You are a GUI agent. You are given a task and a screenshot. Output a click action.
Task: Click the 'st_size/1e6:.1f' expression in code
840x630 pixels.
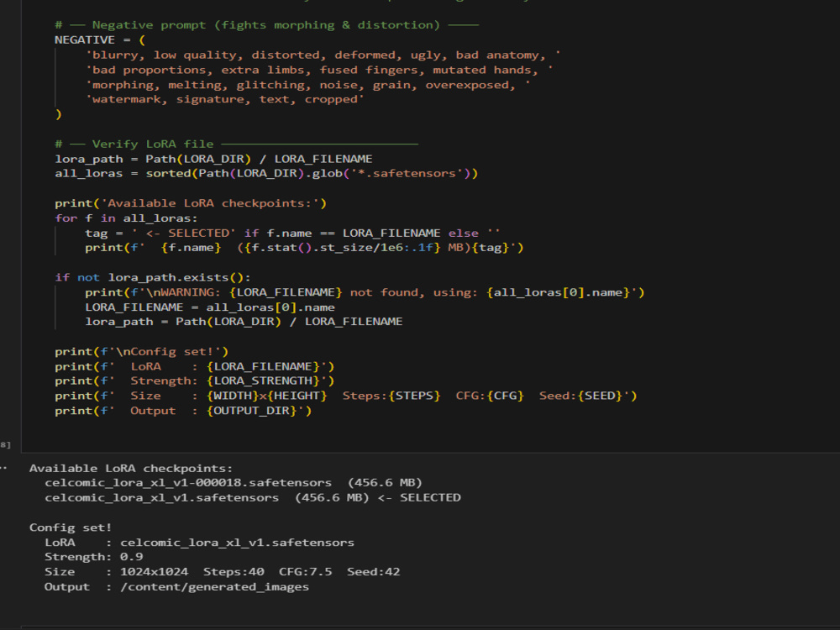click(376, 248)
